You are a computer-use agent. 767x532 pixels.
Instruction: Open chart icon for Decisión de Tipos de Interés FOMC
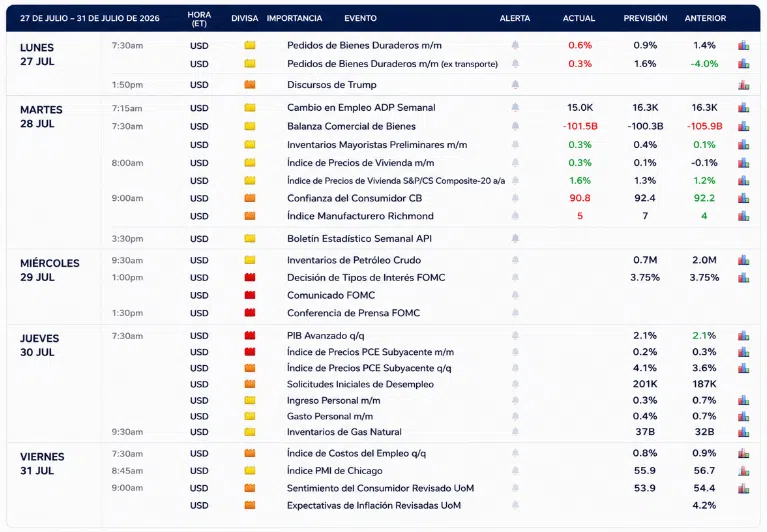[744, 278]
